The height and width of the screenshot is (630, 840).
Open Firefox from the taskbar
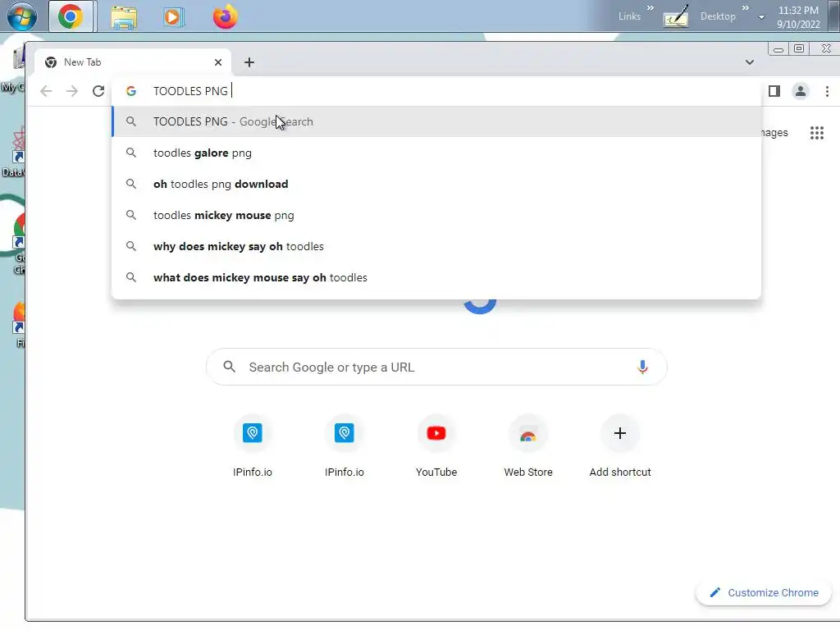pyautogui.click(x=225, y=16)
